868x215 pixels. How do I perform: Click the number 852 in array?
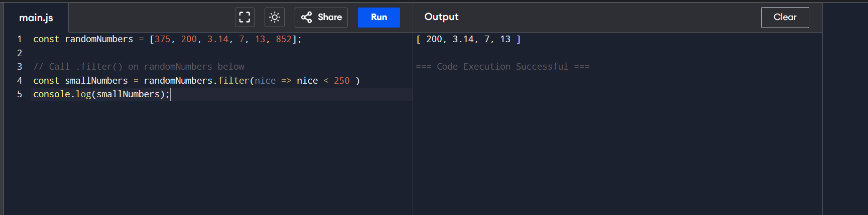tap(284, 39)
